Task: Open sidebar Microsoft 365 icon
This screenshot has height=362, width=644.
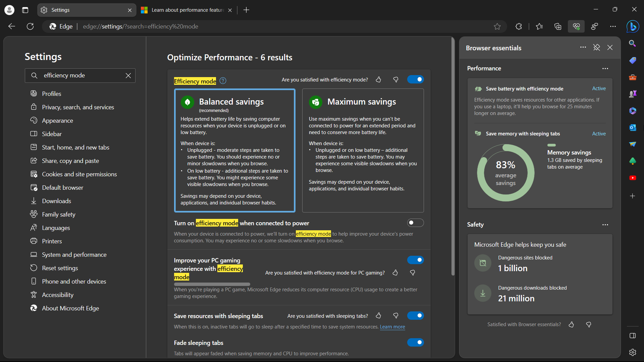Action: tap(633, 111)
